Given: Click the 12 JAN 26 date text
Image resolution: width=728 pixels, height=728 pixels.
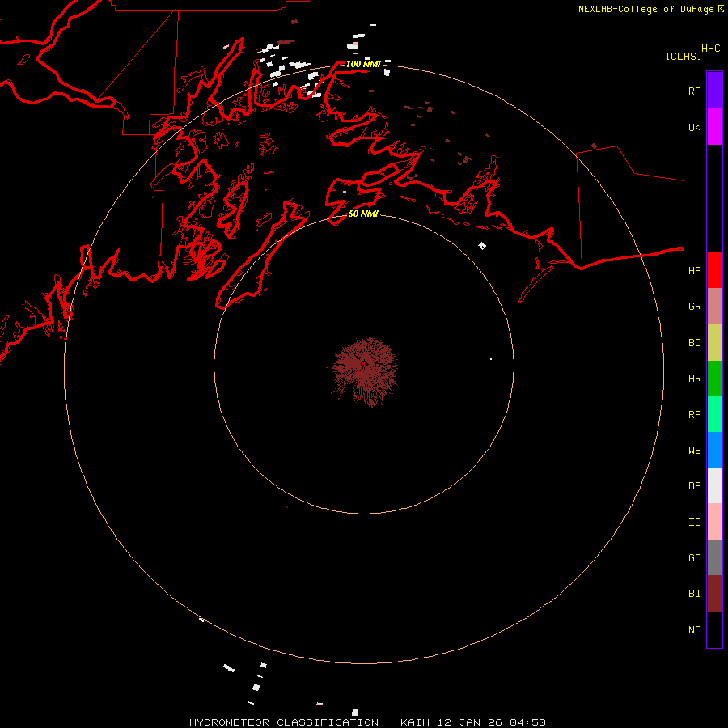Looking at the screenshot, I should click(x=469, y=722).
